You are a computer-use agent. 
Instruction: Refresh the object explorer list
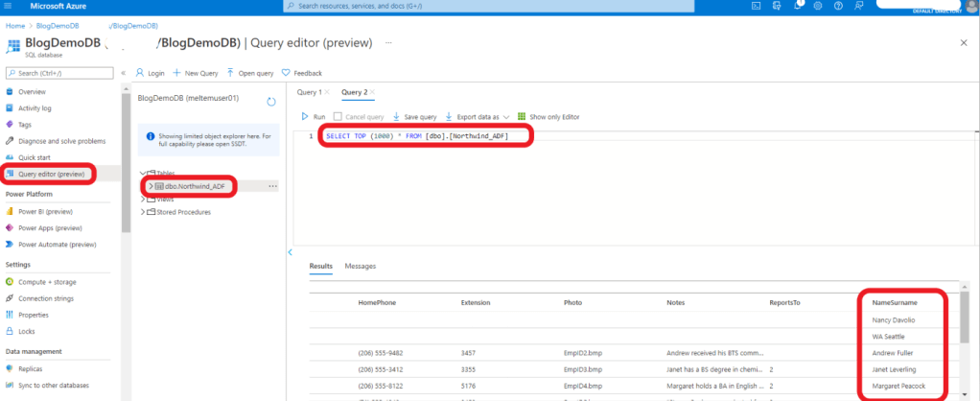pyautogui.click(x=271, y=101)
